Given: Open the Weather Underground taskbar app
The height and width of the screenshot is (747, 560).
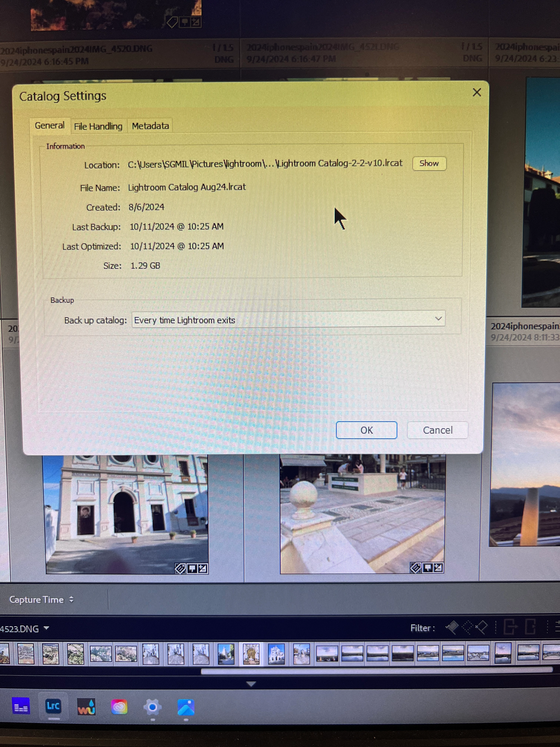Looking at the screenshot, I should coord(86,707).
